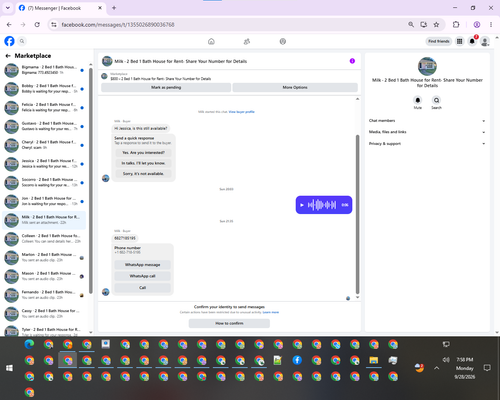500x400 pixels.
Task: Open the notifications bell icon
Action: tap(472, 41)
